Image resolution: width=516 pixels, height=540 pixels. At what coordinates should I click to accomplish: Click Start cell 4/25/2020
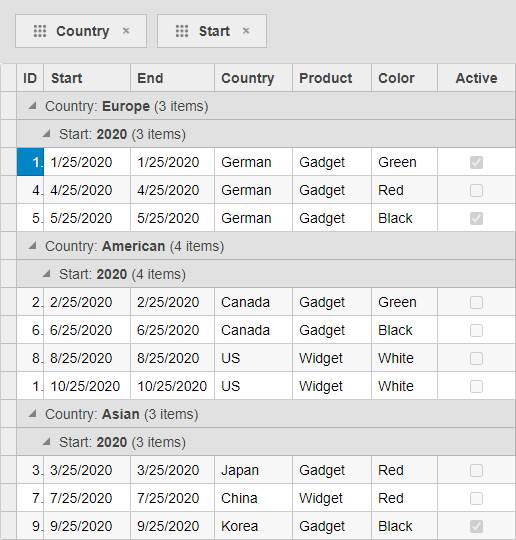87,190
